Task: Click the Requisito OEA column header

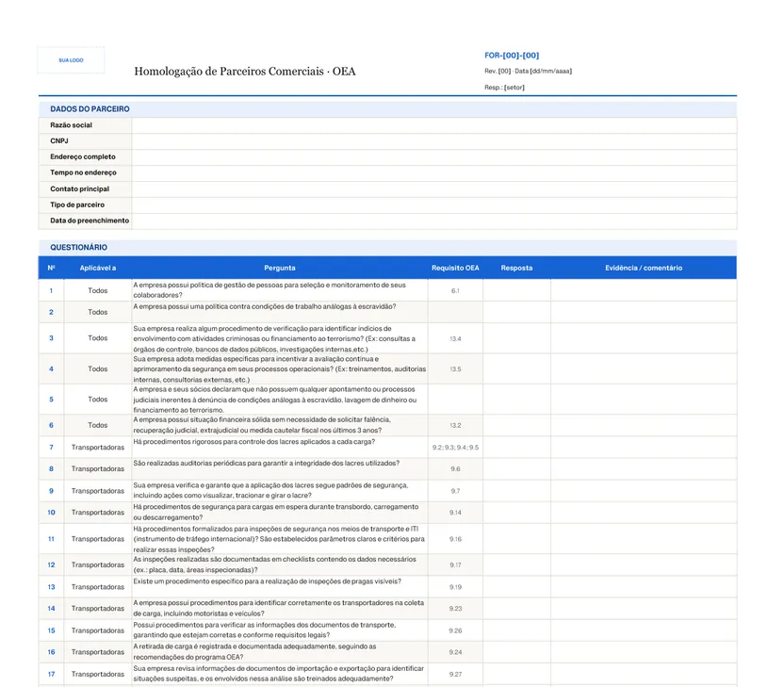Action: coord(455,268)
